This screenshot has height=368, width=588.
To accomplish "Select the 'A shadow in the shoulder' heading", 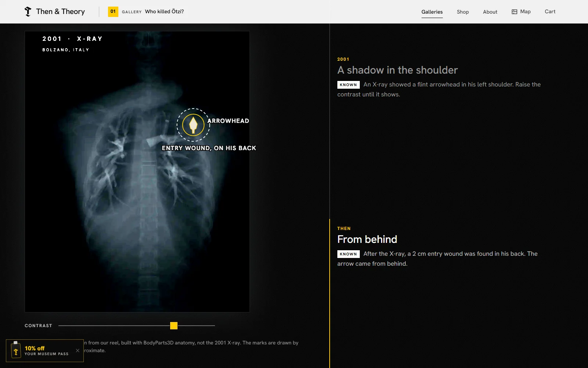I will [397, 70].
